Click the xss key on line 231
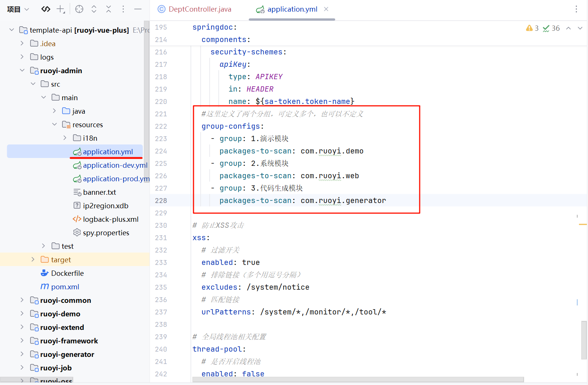The height and width of the screenshot is (385, 588). pos(199,238)
